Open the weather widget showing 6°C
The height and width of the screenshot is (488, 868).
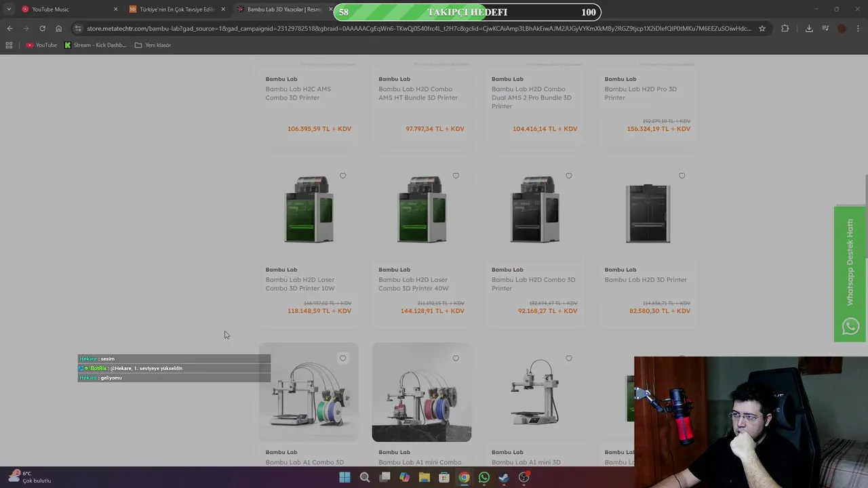pos(31,476)
